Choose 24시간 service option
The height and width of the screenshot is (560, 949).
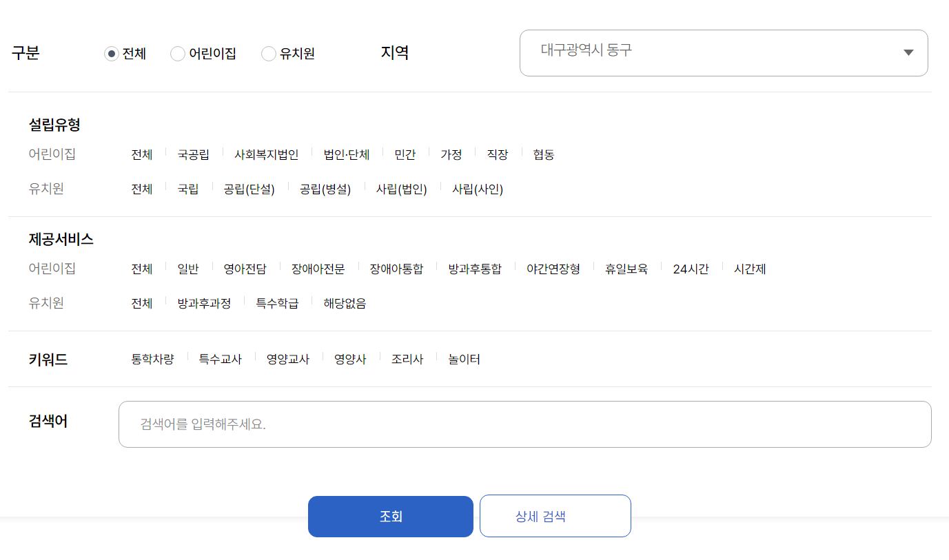pyautogui.click(x=691, y=269)
